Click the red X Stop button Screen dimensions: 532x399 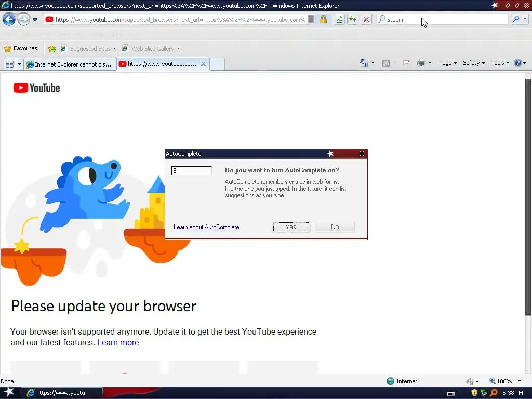click(x=366, y=19)
